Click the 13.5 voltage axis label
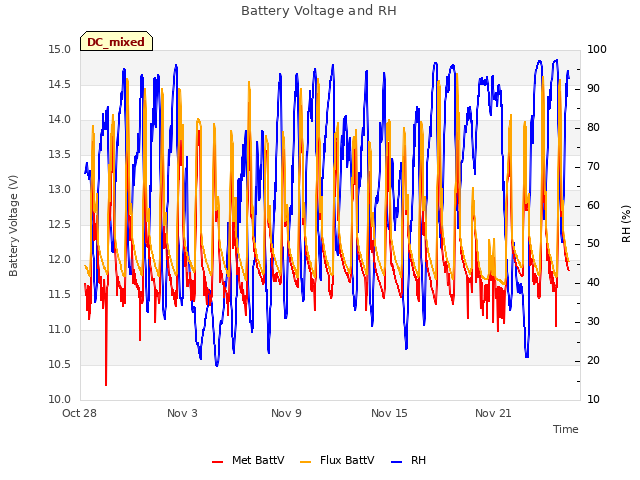The image size is (640, 480). [60, 155]
